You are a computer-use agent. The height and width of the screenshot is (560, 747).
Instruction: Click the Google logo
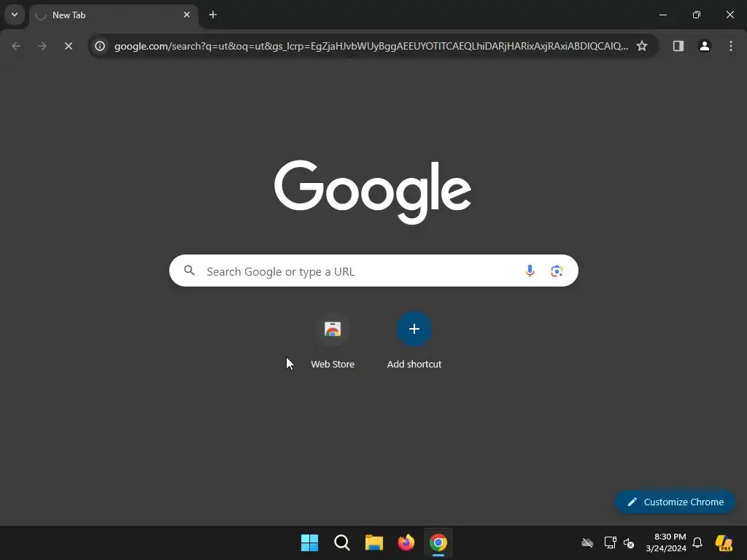click(x=373, y=192)
